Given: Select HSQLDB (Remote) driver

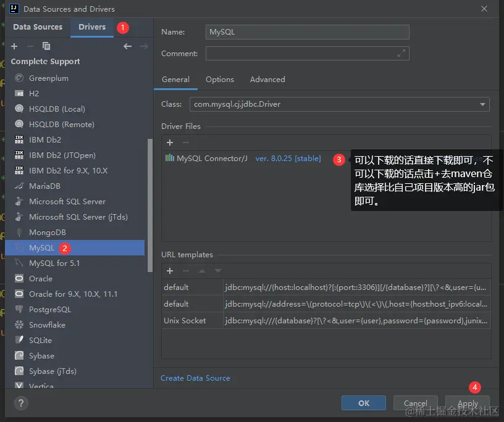Looking at the screenshot, I should click(75, 124).
